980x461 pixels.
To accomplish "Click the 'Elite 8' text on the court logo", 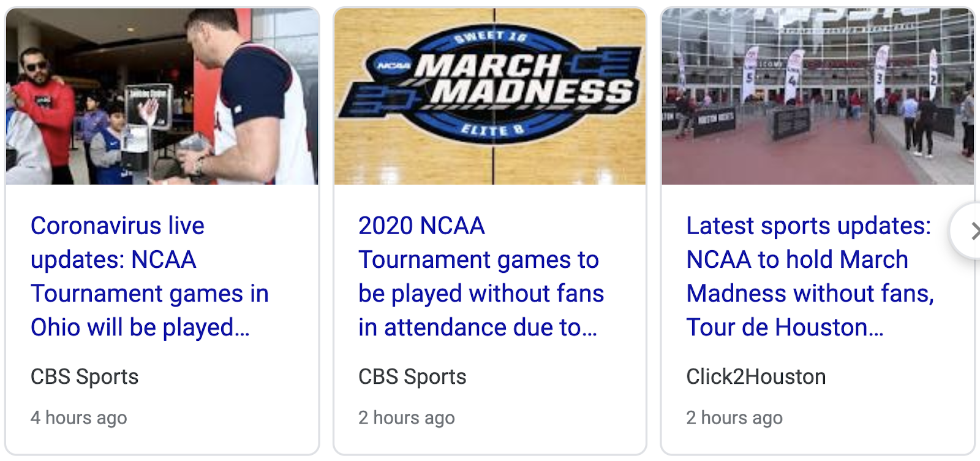I will pos(492,130).
